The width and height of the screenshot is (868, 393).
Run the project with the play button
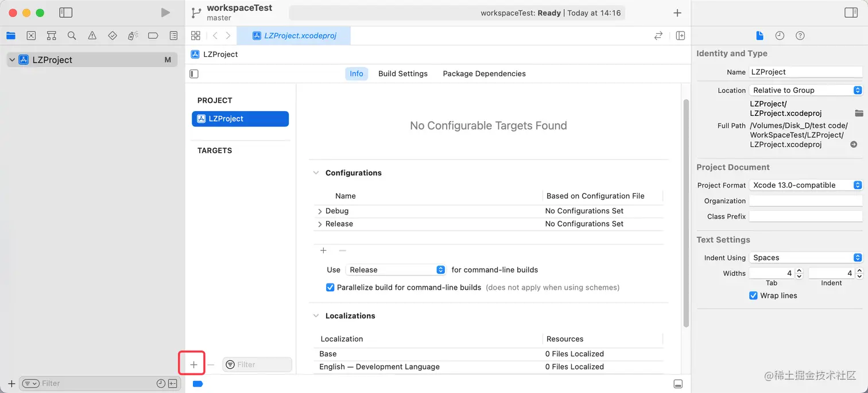coord(165,13)
